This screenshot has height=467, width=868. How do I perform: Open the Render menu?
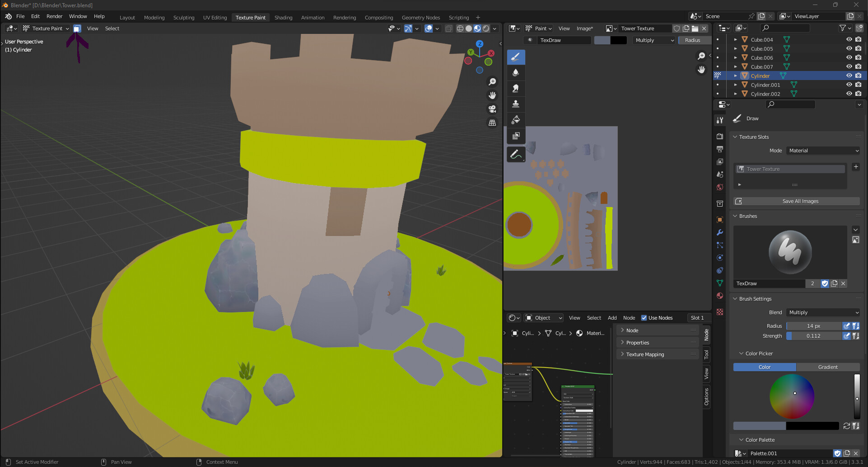coord(54,16)
